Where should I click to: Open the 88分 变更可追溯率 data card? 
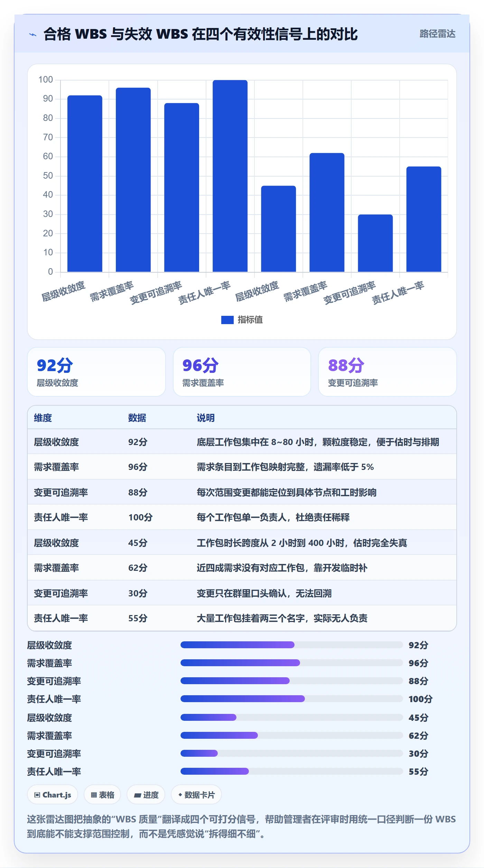click(387, 372)
